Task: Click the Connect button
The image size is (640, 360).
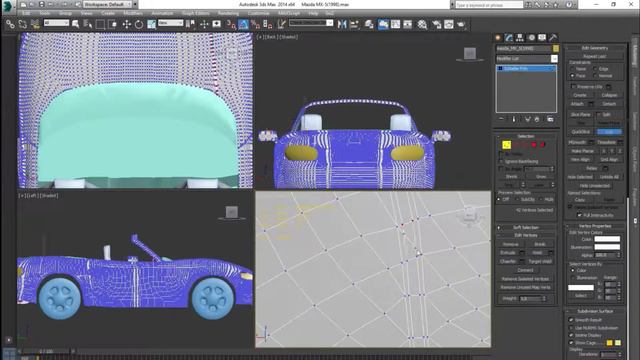Action: tap(525, 270)
